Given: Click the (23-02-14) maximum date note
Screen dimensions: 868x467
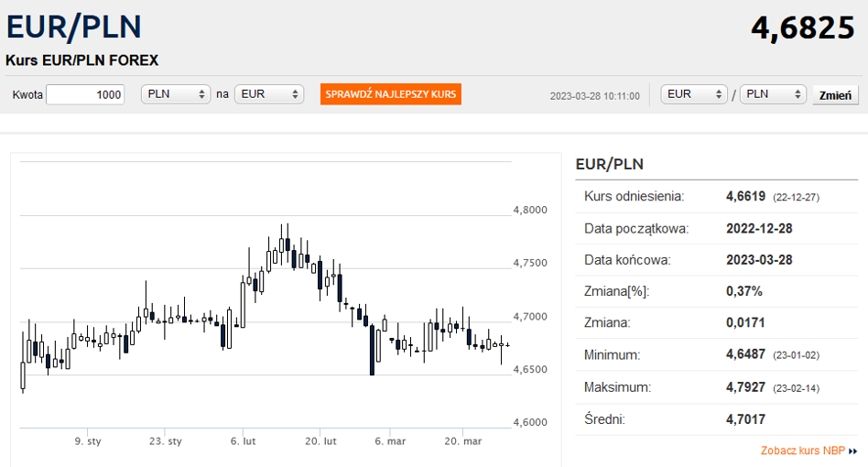Looking at the screenshot, I should 796,388.
